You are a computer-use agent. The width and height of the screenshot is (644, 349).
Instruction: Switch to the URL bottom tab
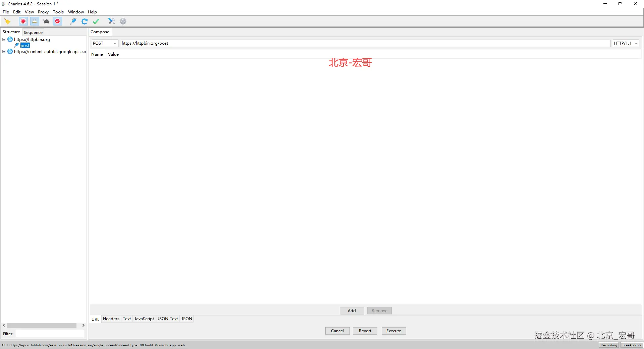click(x=95, y=319)
